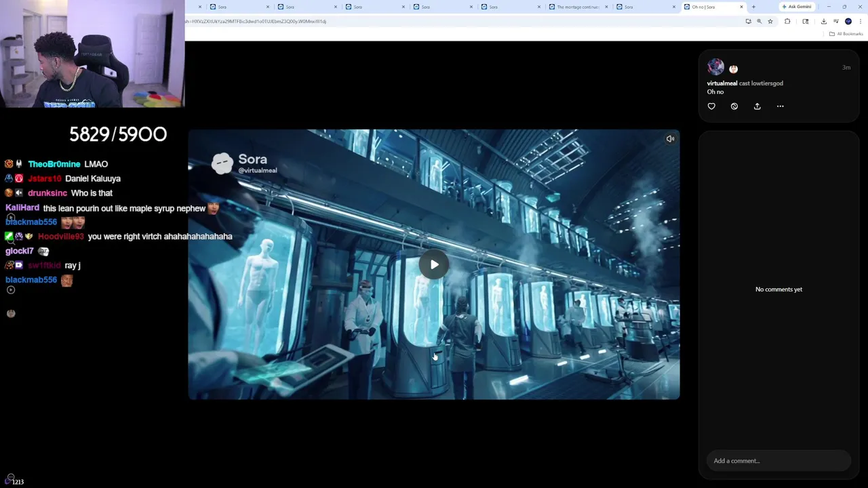868x488 pixels.
Task: Click the 3m post timestamp
Action: (846, 68)
